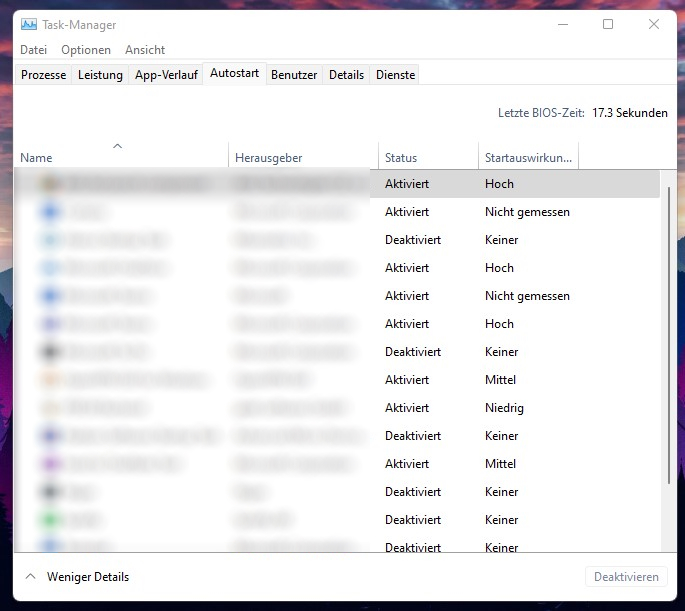Switch to the Leistung tab
The width and height of the screenshot is (685, 611).
tap(100, 75)
